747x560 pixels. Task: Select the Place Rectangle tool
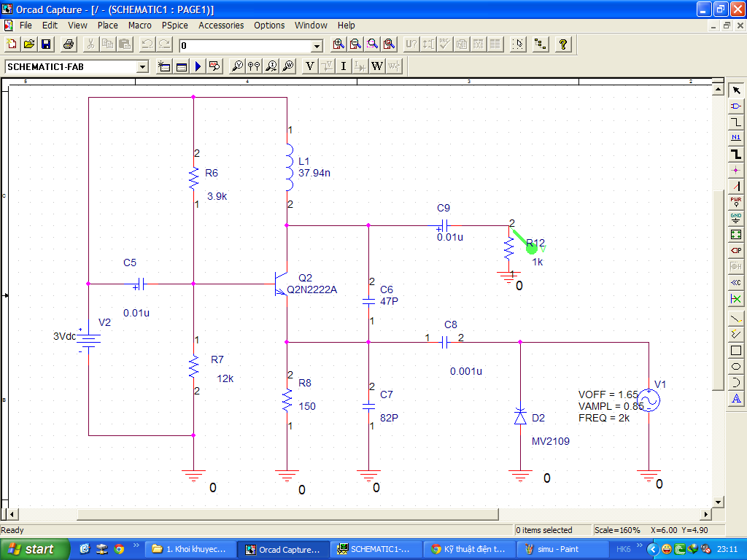pyautogui.click(x=736, y=351)
